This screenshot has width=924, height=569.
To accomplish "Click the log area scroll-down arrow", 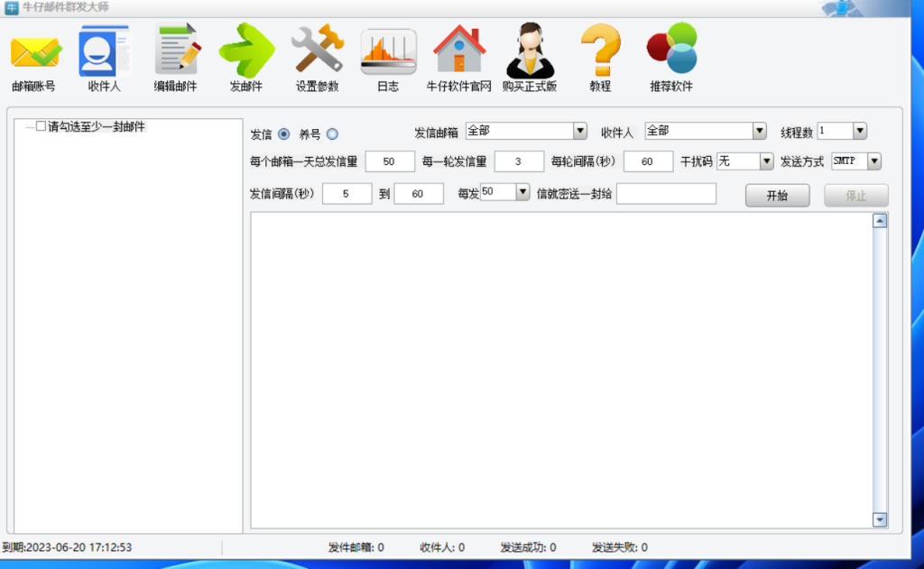I will (x=880, y=519).
